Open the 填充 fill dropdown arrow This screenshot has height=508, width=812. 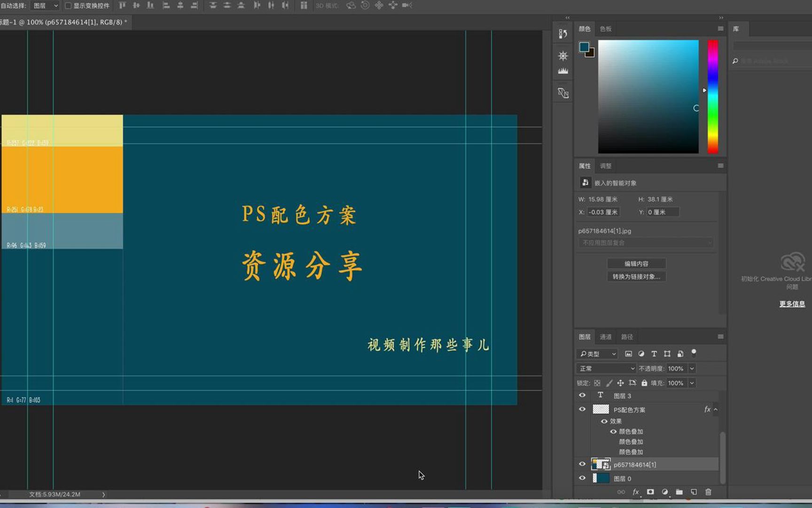click(692, 383)
